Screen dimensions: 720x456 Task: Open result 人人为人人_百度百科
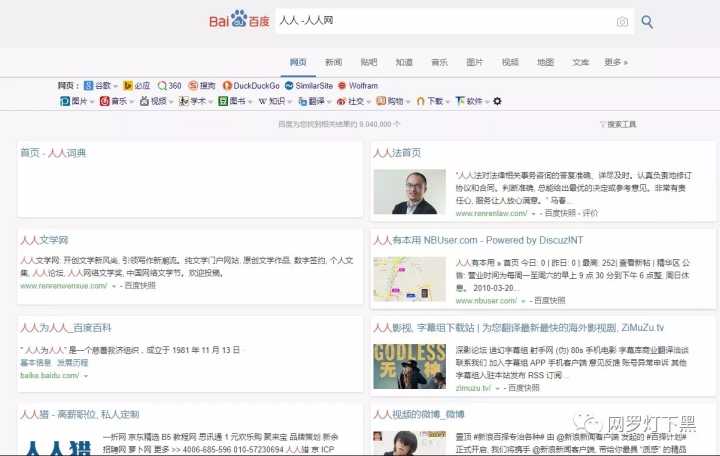[66, 328]
